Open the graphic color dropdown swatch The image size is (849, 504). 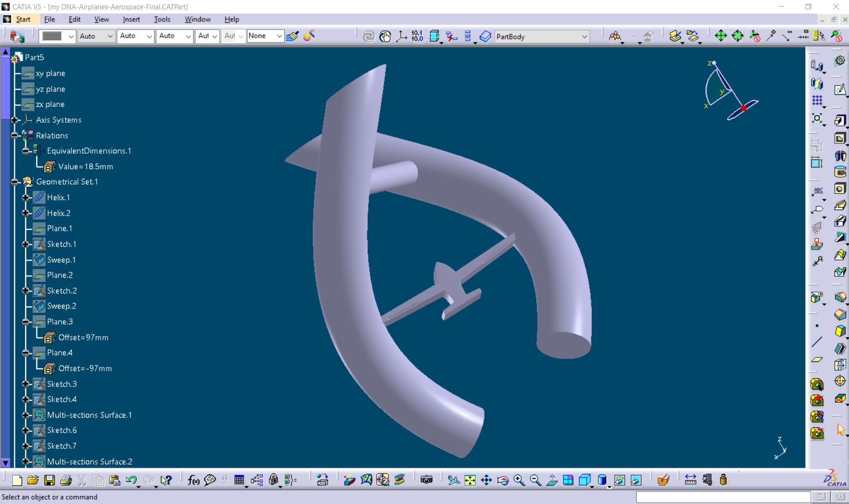(x=57, y=36)
